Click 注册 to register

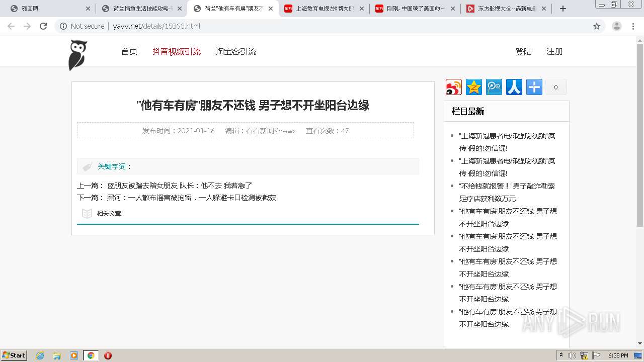[x=554, y=51]
